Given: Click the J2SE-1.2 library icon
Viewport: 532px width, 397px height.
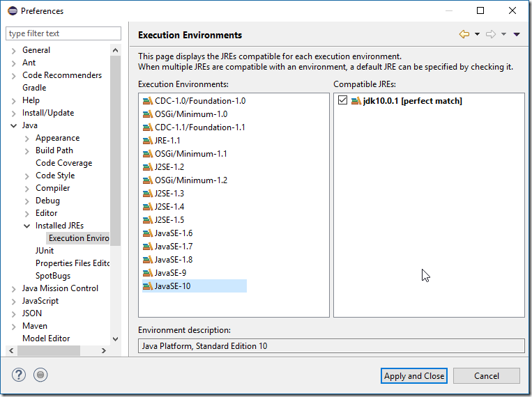Looking at the screenshot, I should [x=148, y=167].
